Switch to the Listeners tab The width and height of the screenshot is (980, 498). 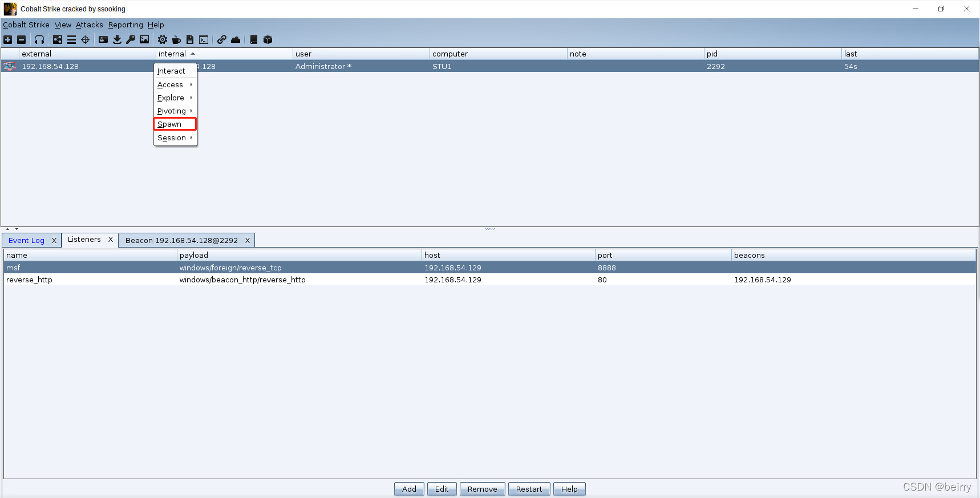(x=84, y=240)
